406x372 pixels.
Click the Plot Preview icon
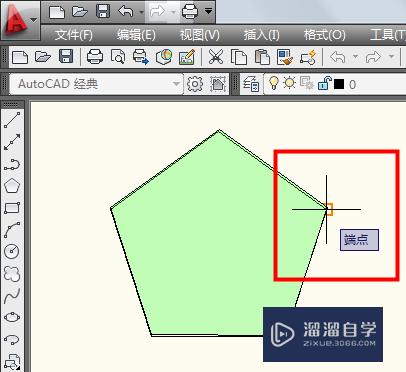pos(118,57)
